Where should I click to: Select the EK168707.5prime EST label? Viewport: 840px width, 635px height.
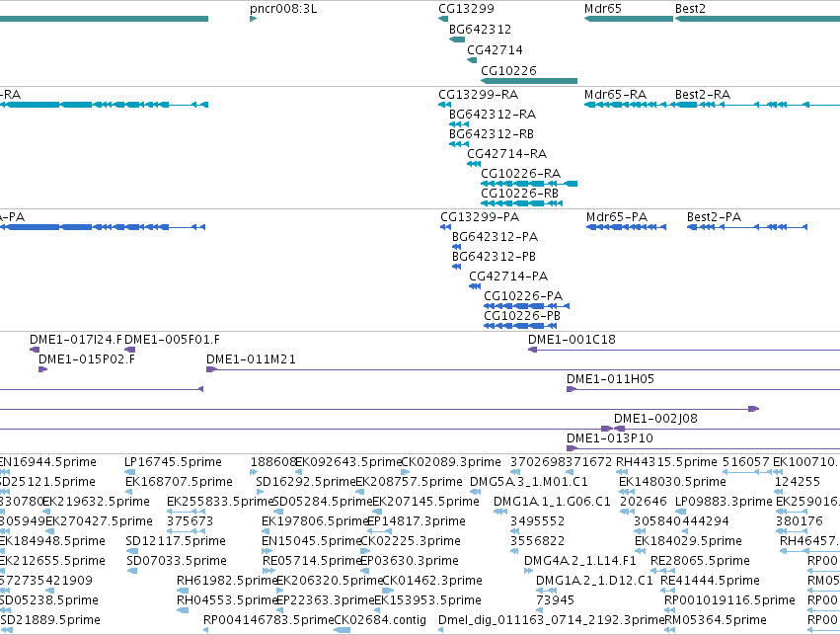[x=179, y=481]
